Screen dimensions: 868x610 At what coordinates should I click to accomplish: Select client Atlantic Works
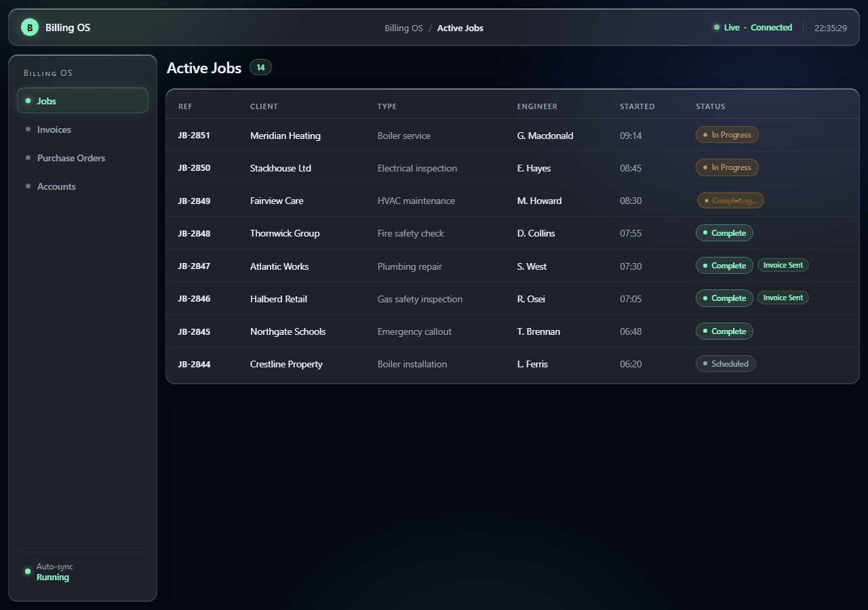pyautogui.click(x=279, y=266)
